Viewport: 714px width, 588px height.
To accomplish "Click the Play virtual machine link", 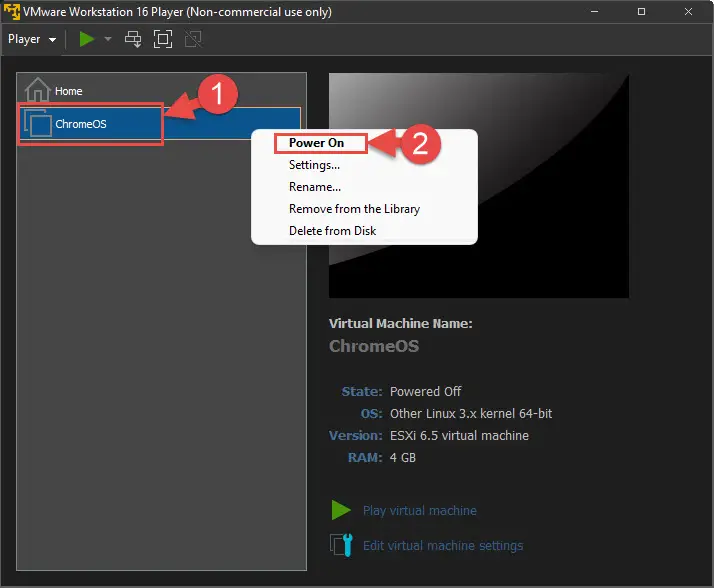I will 420,511.
